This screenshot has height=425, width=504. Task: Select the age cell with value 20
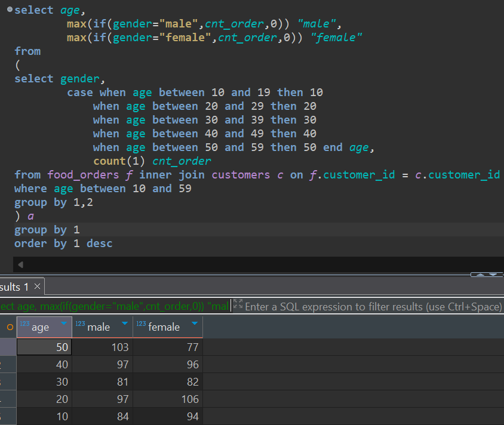click(x=44, y=399)
